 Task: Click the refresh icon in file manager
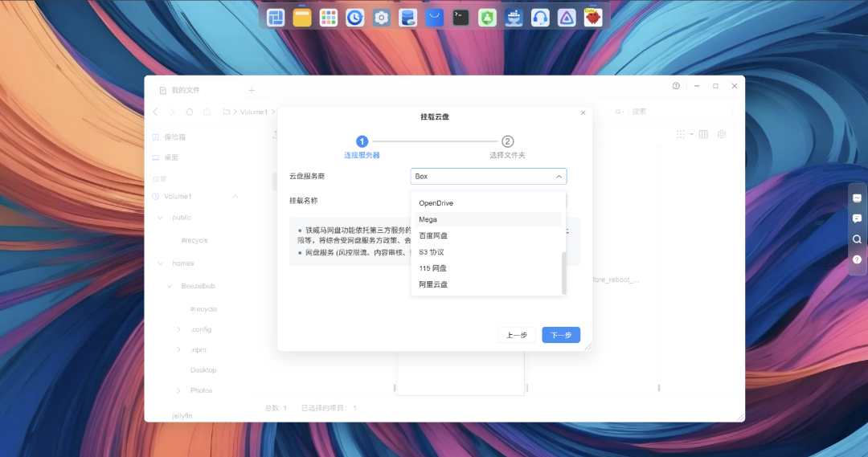tap(190, 112)
